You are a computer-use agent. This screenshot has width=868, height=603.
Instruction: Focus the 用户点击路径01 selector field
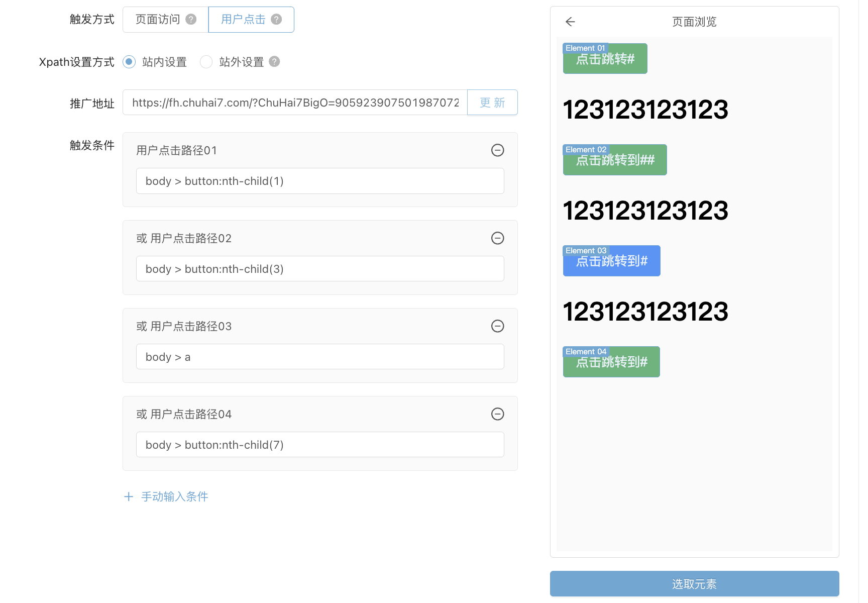pos(319,181)
